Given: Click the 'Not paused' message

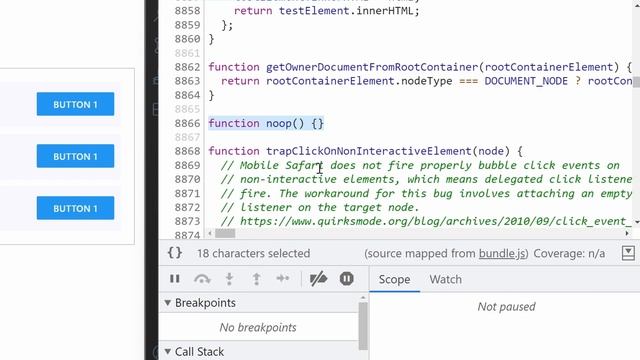Looking at the screenshot, I should click(x=506, y=307).
